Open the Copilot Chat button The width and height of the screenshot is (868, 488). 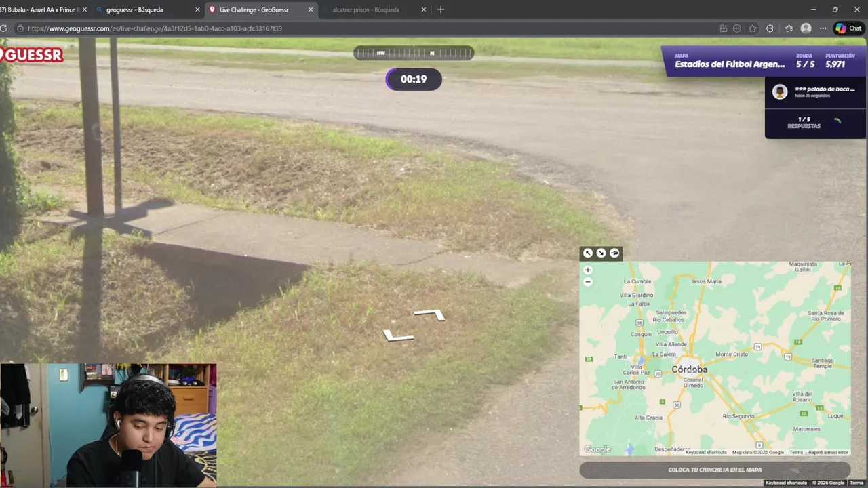[x=848, y=28]
